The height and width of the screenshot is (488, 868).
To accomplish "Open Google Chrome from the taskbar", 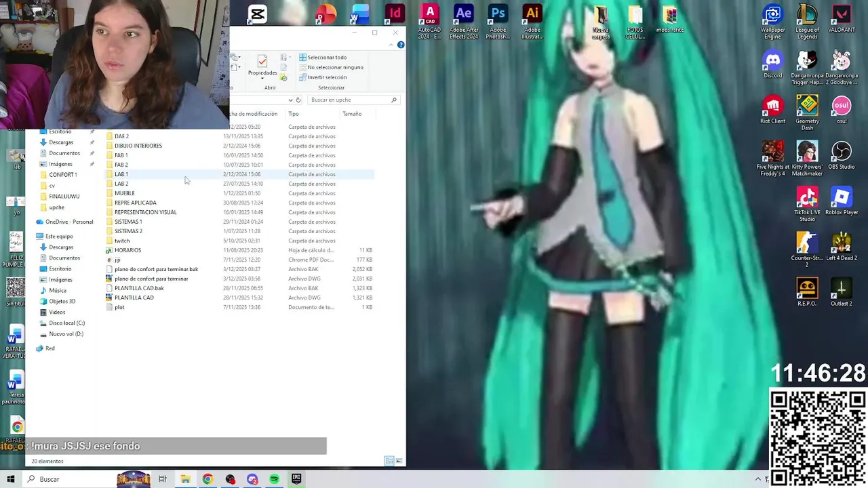I will click(208, 479).
